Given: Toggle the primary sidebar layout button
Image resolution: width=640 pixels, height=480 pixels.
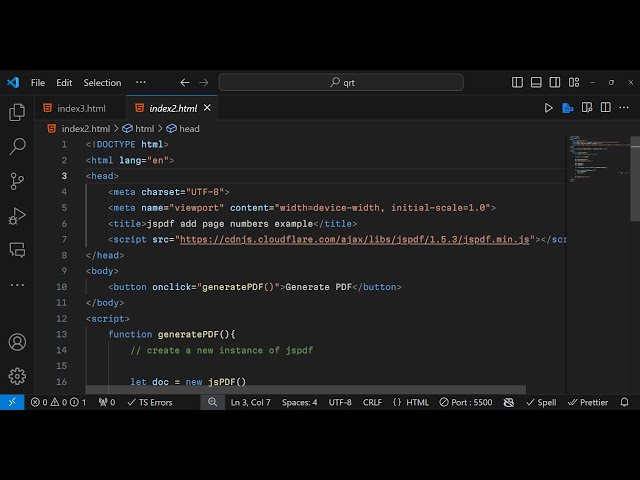Looking at the screenshot, I should click(517, 83).
